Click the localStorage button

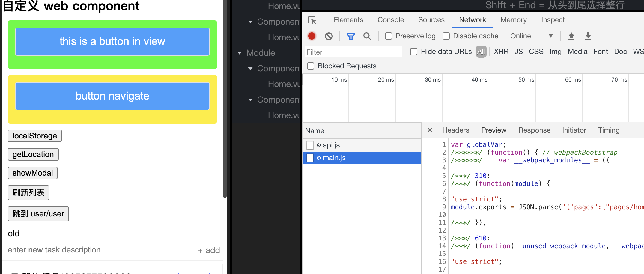(35, 136)
